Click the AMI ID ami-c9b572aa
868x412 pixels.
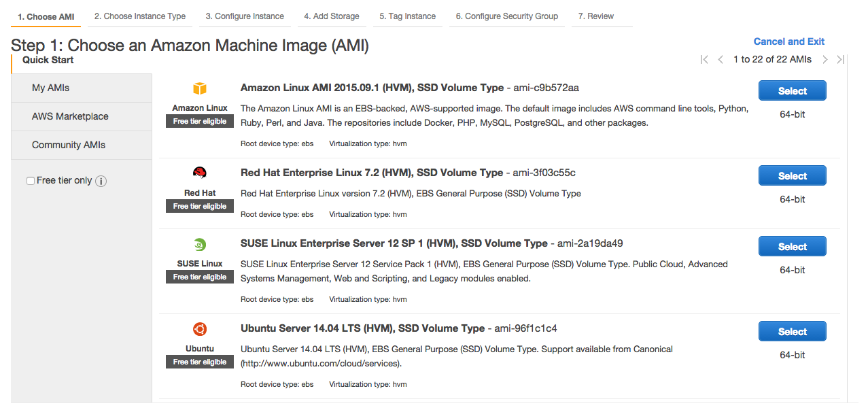click(x=546, y=88)
